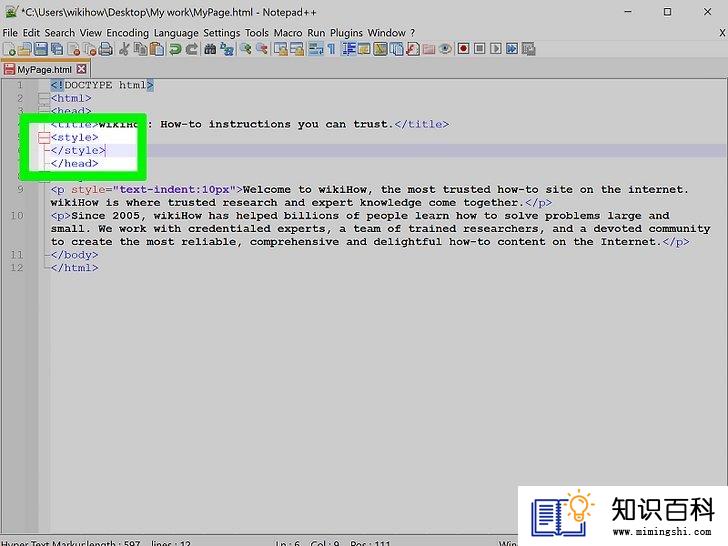Screen dimensions: 728x546
Task: Cut selection using the scissors icon
Action: (124, 49)
